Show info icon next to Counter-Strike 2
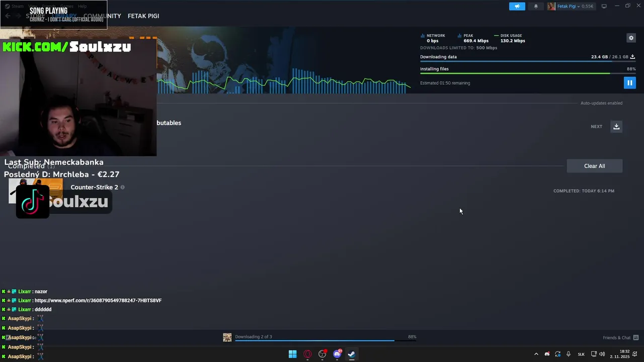Image resolution: width=644 pixels, height=362 pixels. coord(122,187)
